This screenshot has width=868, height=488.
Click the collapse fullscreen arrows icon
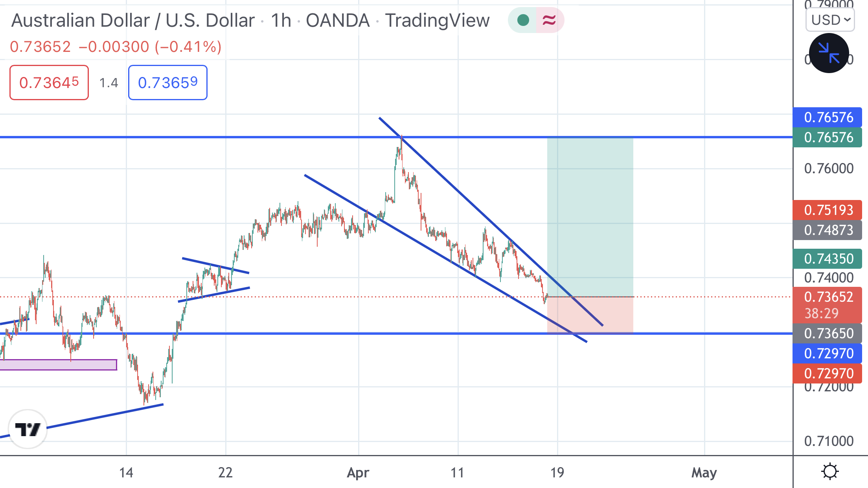coord(829,53)
